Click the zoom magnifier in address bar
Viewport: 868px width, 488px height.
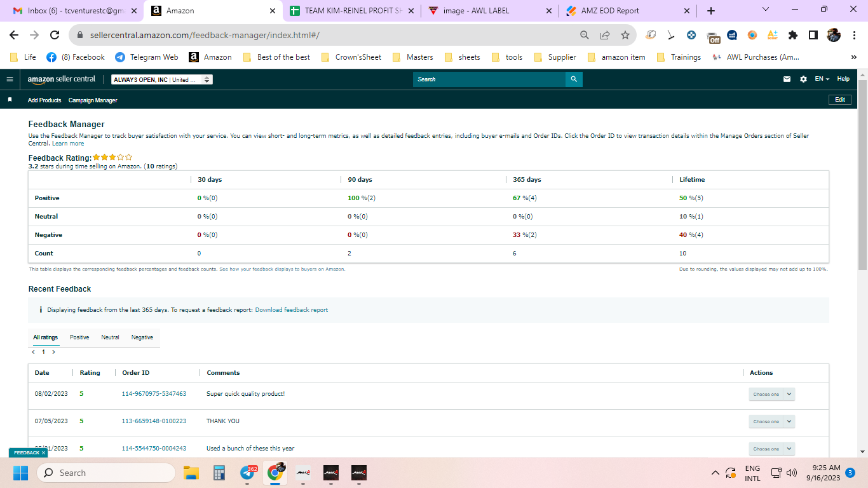(585, 36)
